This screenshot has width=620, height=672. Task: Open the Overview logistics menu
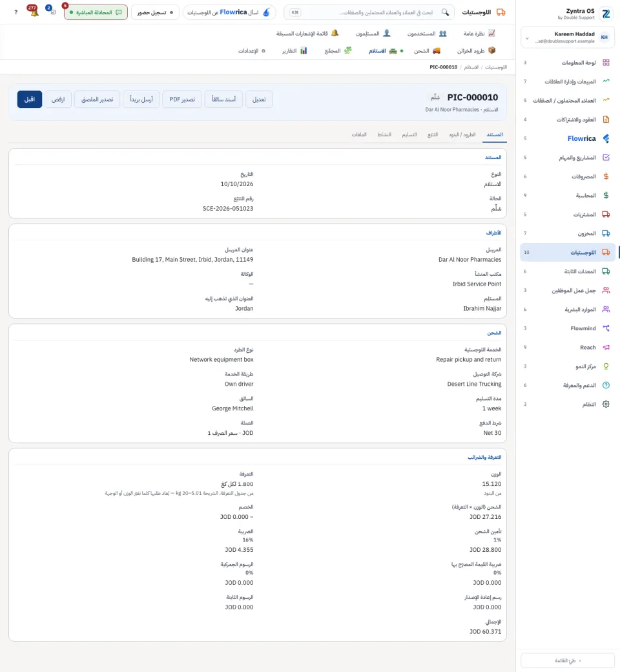click(x=479, y=34)
